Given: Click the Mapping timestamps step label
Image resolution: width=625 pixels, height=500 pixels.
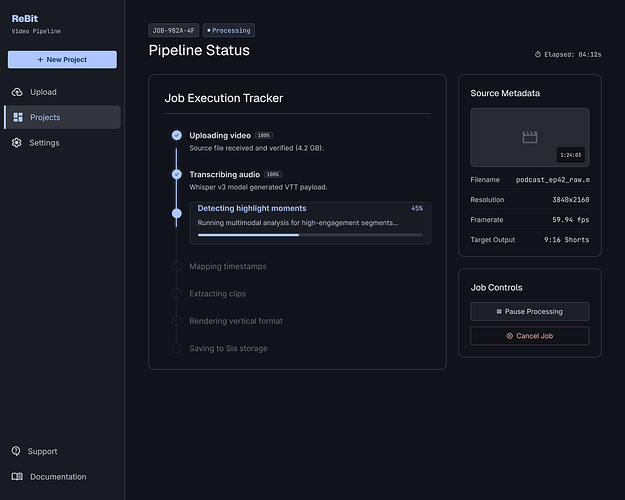Looking at the screenshot, I should tap(228, 266).
